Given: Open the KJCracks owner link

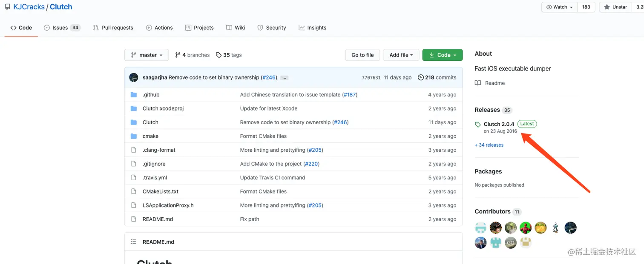Looking at the screenshot, I should 29,7.
